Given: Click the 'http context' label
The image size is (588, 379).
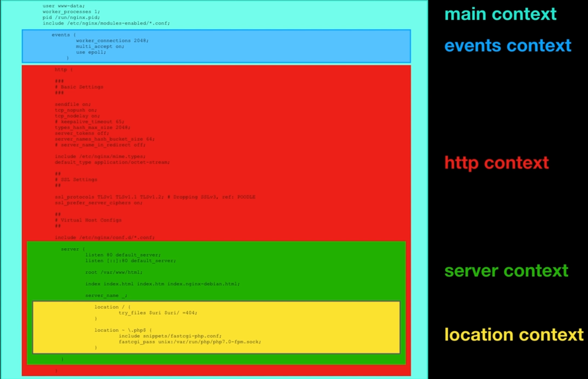Looking at the screenshot, I should [x=496, y=163].
